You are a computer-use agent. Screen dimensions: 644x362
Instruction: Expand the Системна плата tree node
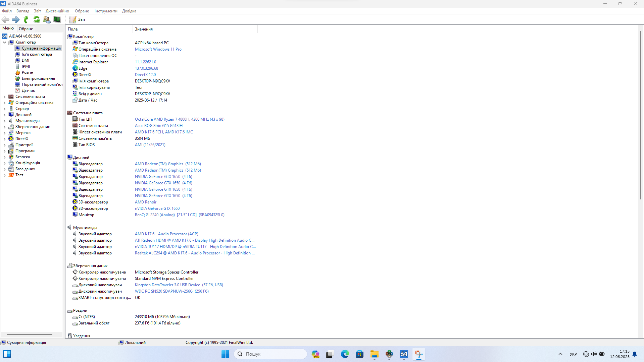tap(4, 97)
